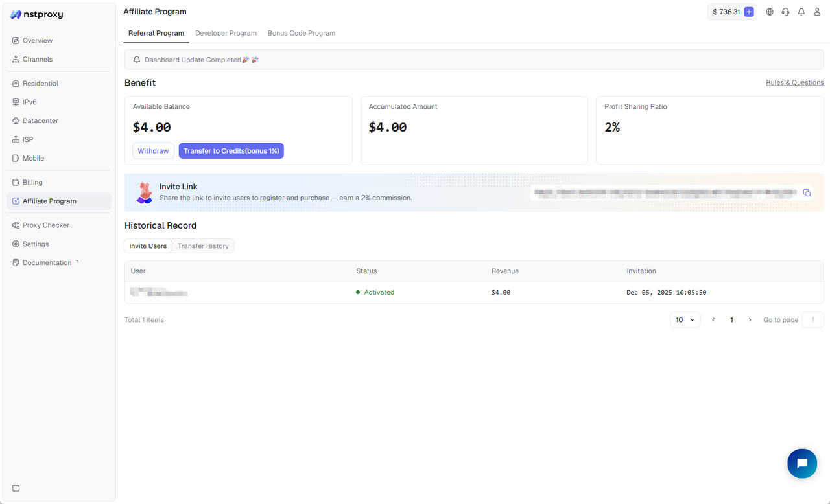The image size is (830, 504).
Task: Collapse the sidebar with bottom-left icon
Action: tap(16, 488)
